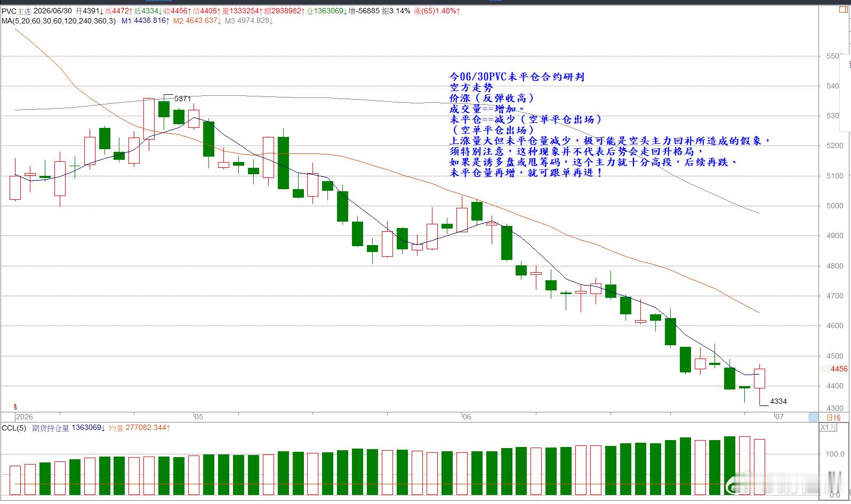The width and height of the screenshot is (851, 504).
Task: Open the MA(5,20,60,...) indicator parameters label
Action: (x=59, y=21)
